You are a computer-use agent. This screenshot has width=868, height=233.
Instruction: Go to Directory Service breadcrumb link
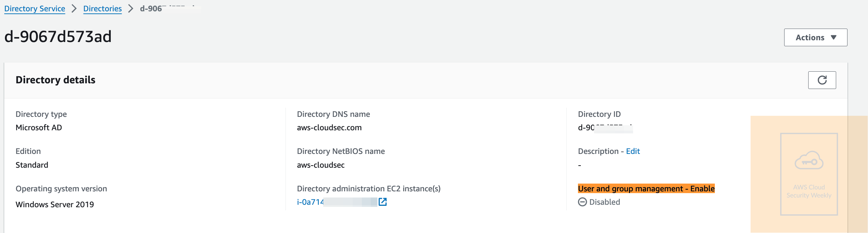[x=35, y=8]
